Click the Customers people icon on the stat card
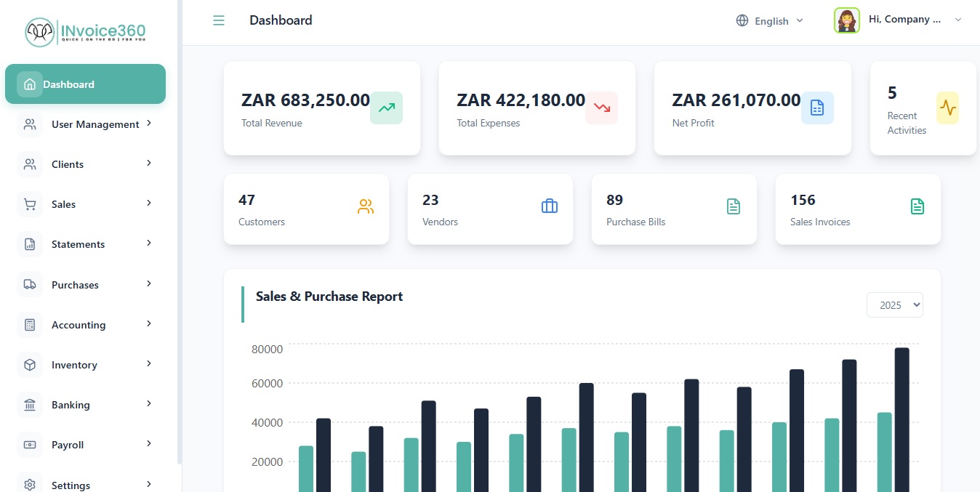 coord(365,206)
